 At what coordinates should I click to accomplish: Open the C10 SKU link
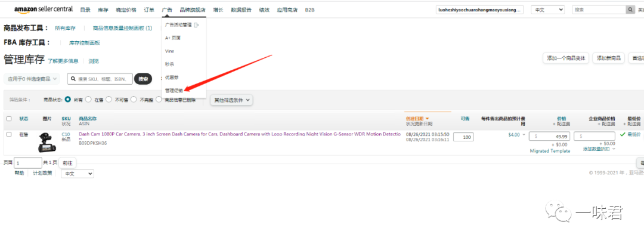pyautogui.click(x=66, y=134)
